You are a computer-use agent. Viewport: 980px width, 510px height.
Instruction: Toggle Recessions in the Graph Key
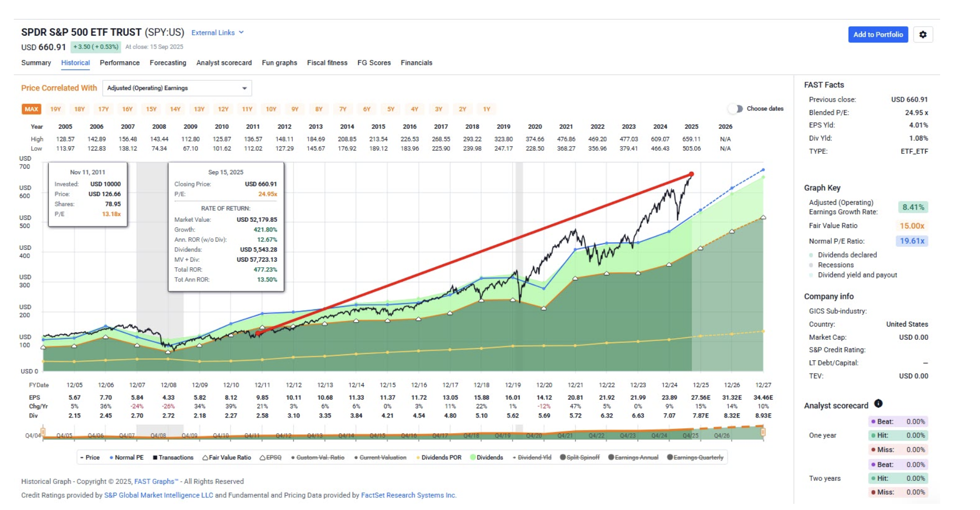tap(831, 265)
